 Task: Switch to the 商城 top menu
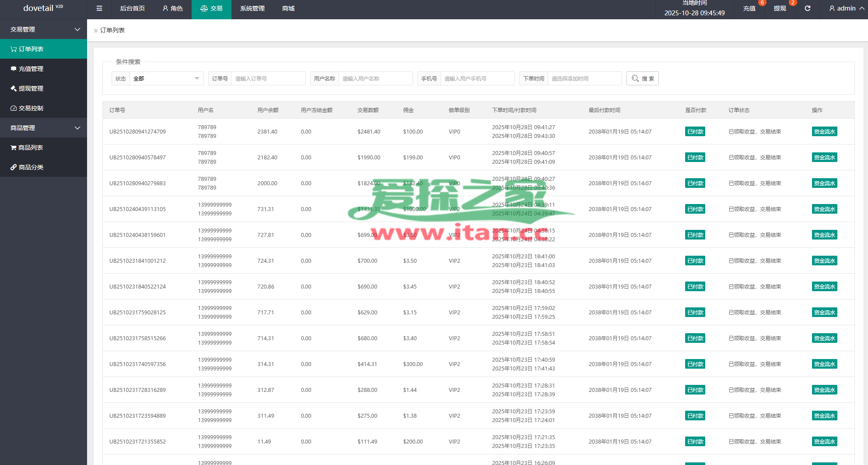tap(288, 8)
